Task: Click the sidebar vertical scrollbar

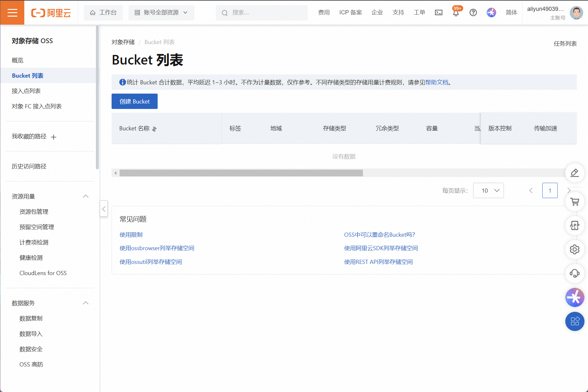Action: pos(97,97)
